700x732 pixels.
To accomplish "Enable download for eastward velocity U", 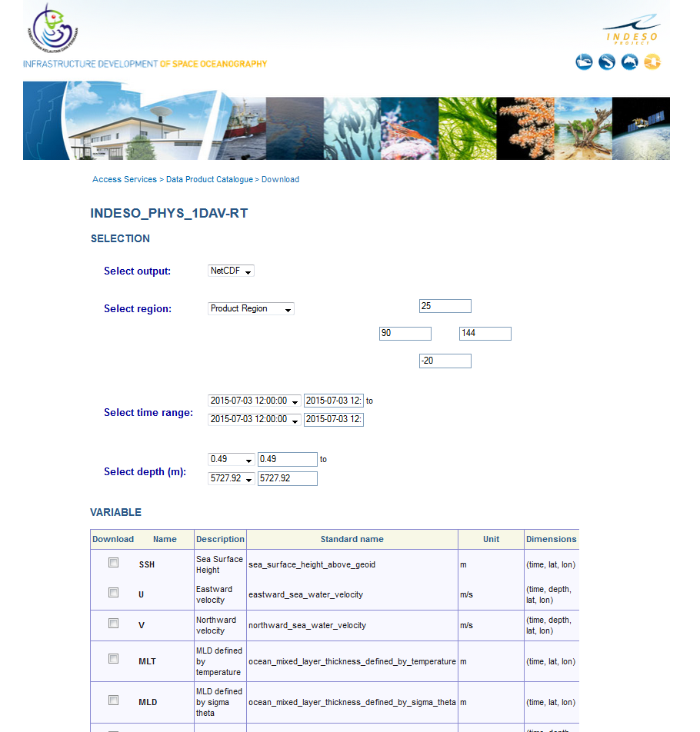I will click(113, 591).
